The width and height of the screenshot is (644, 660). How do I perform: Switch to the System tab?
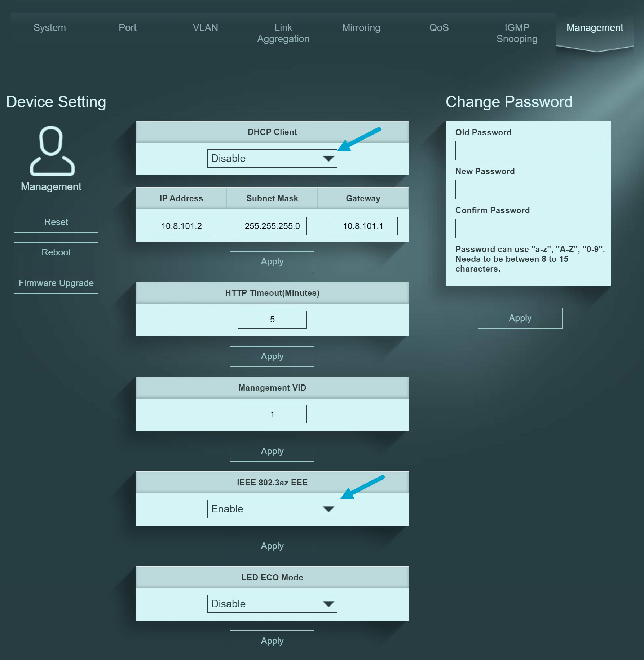[49, 27]
